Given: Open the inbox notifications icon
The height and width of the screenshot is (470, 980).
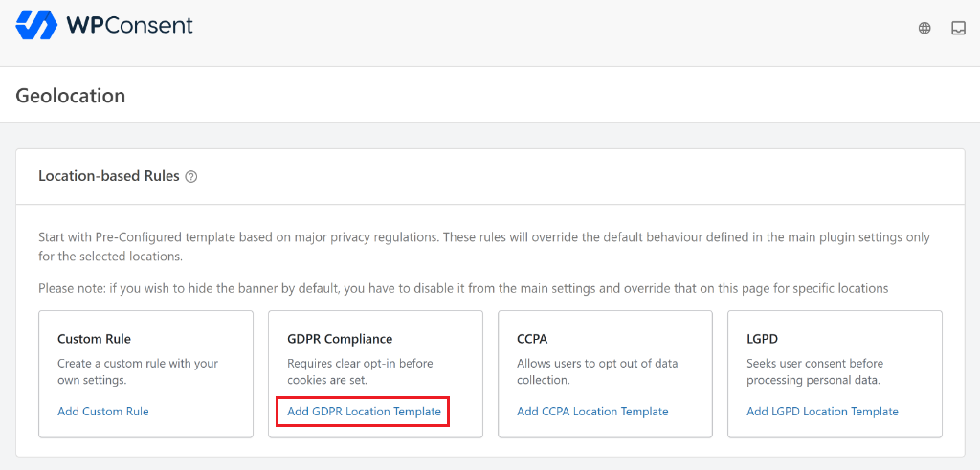Looking at the screenshot, I should click(x=958, y=29).
